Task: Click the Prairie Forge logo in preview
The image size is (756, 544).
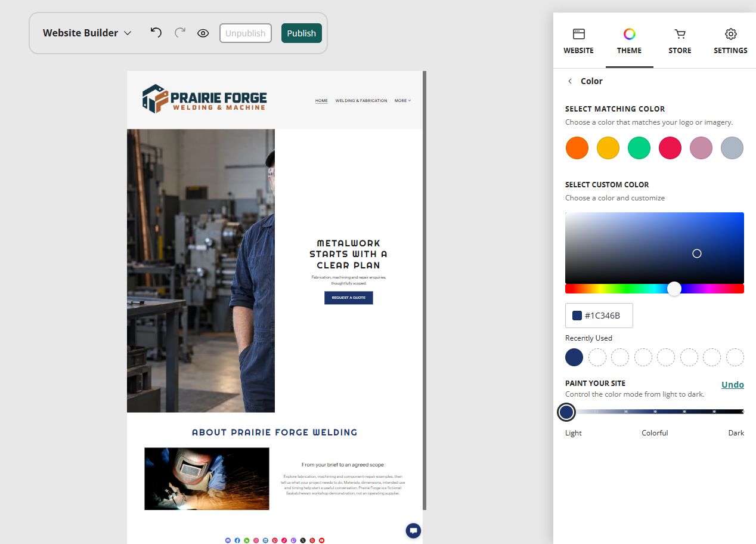Action: coord(205,98)
